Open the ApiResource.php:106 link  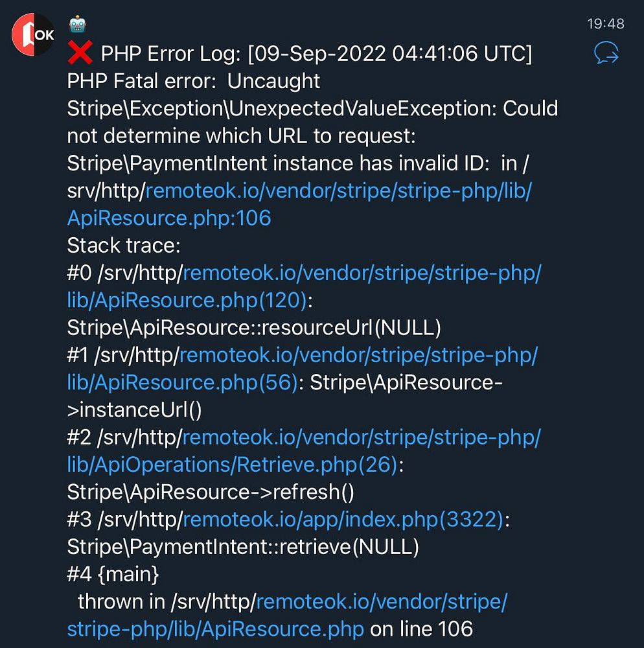169,218
